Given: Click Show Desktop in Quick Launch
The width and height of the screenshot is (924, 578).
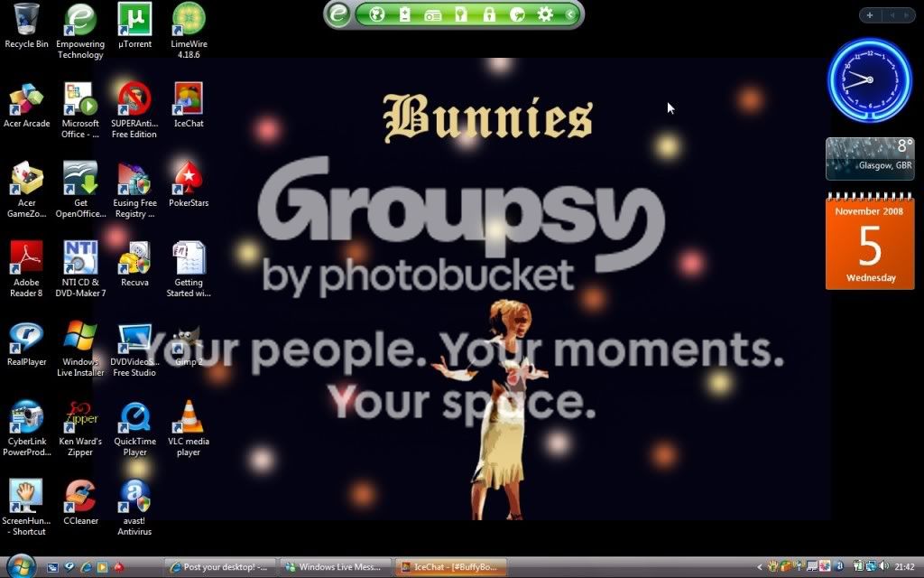Looking at the screenshot, I should pos(52,567).
